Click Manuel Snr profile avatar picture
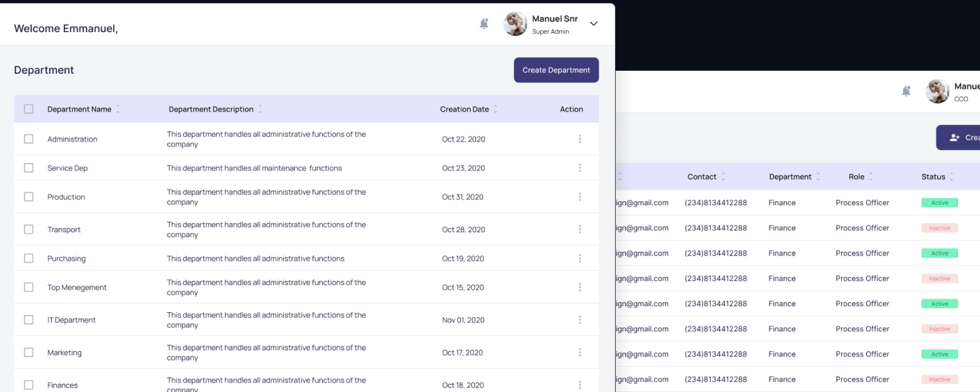Image resolution: width=980 pixels, height=392 pixels. 515,24
